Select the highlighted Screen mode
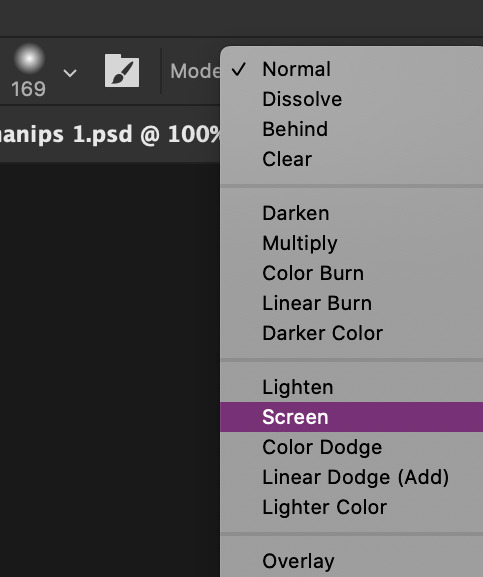Viewport: 483px width, 577px height. (351, 417)
